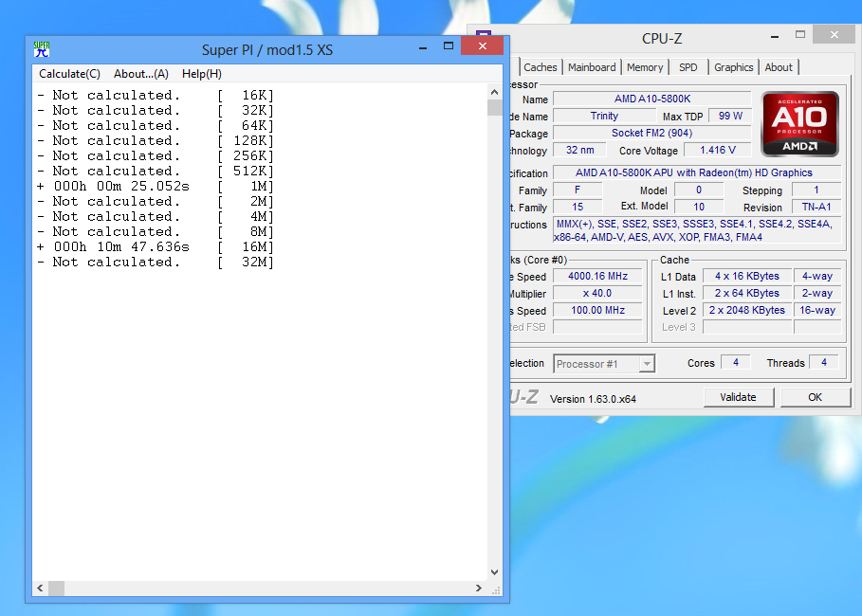Click the Ext. Model value 10

pyautogui.click(x=699, y=207)
